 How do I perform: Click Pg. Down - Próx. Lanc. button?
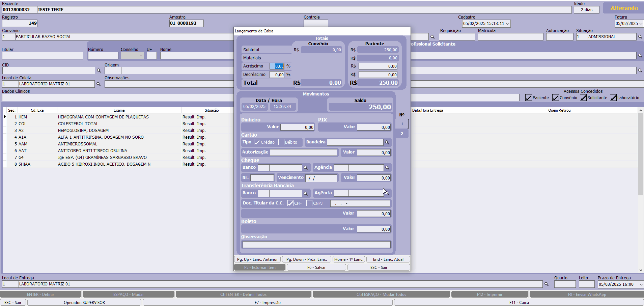click(306, 259)
